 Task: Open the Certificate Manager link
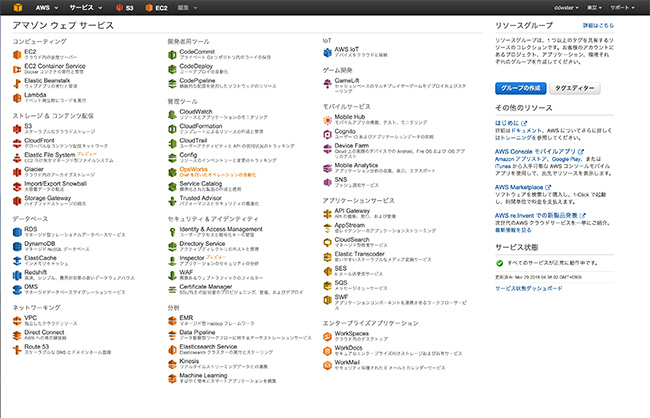coord(206,287)
